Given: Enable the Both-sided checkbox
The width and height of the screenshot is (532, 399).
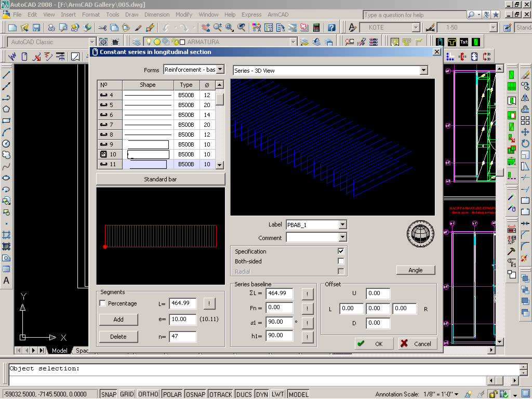Looking at the screenshot, I should point(341,261).
